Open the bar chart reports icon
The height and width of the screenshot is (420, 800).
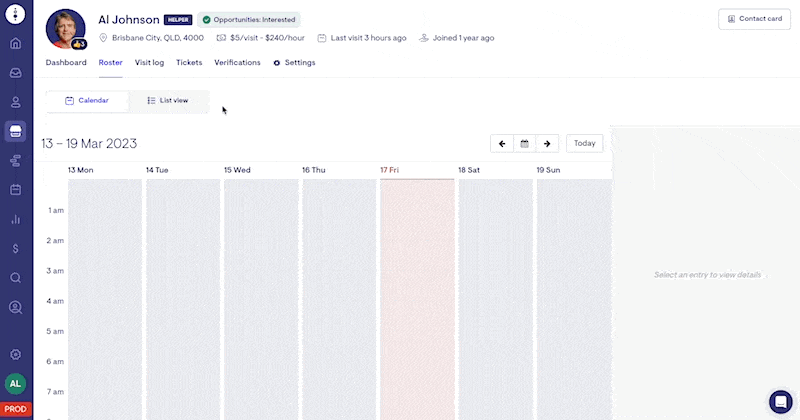click(x=16, y=219)
